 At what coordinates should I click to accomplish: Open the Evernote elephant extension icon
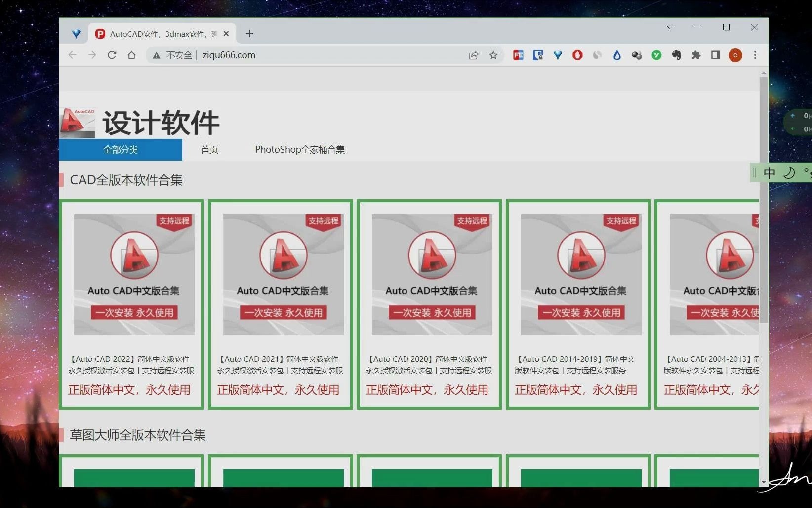coord(676,55)
